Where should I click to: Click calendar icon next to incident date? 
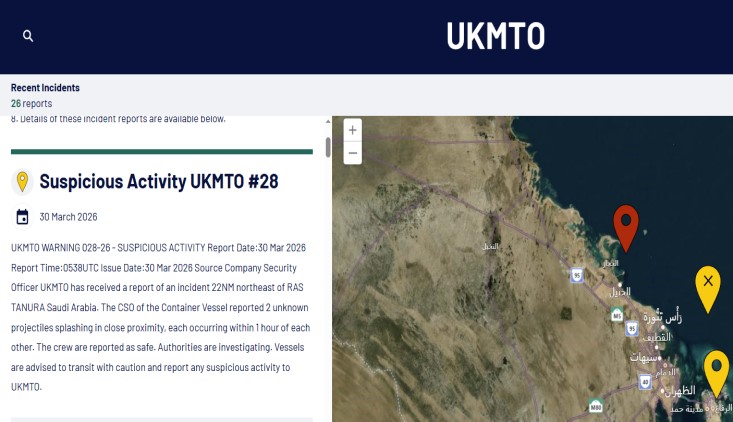[x=22, y=217]
